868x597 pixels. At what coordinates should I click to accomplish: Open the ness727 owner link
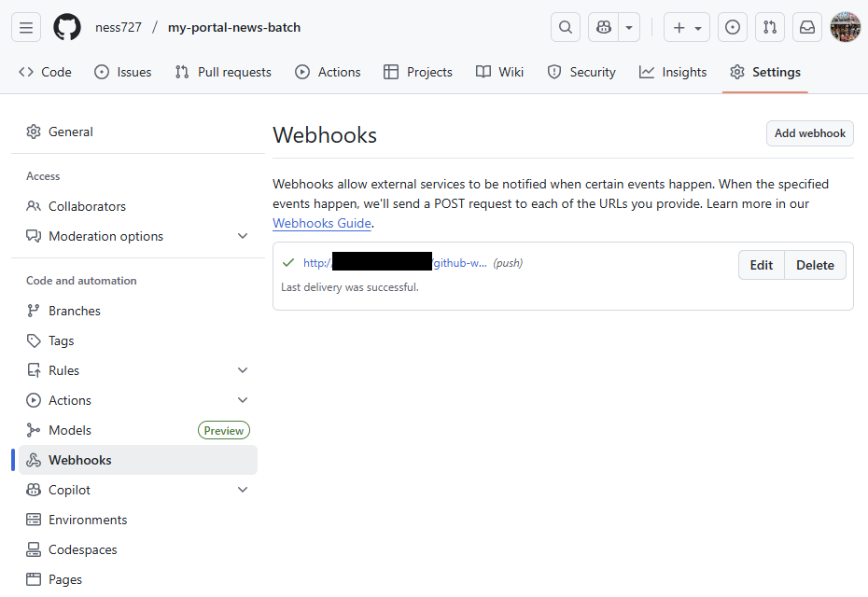click(x=119, y=27)
